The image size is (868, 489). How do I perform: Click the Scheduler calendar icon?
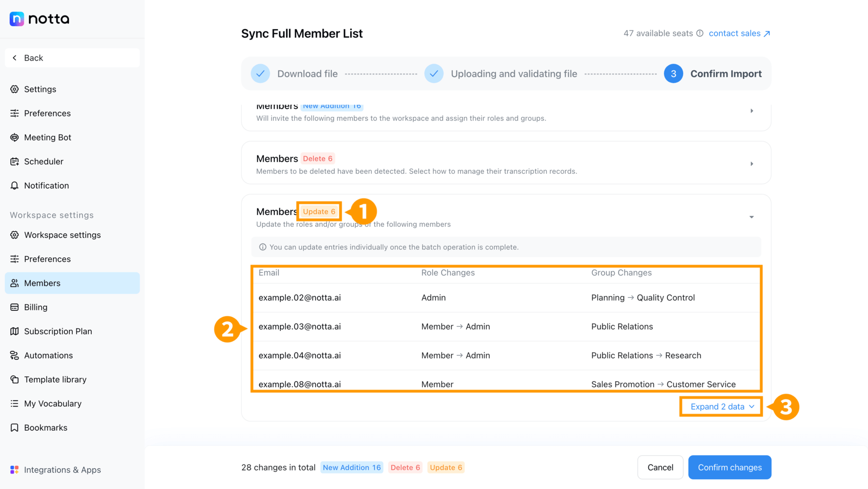coord(14,161)
